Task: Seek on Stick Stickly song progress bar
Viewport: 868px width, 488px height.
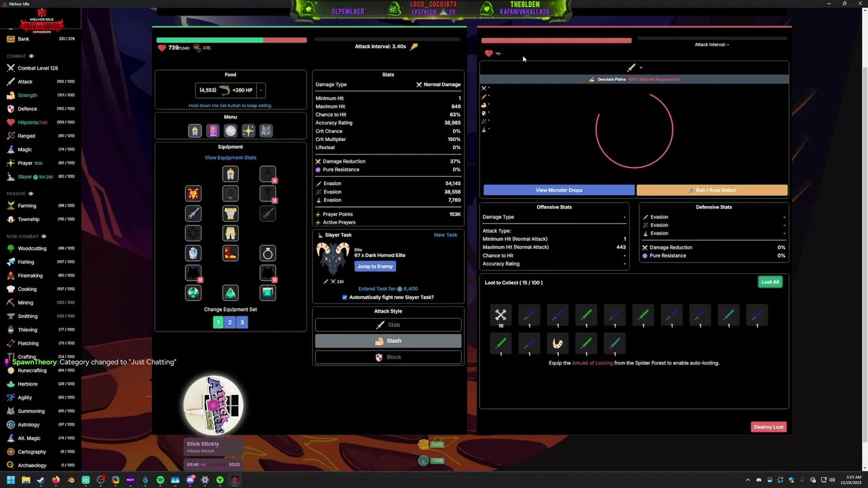Action: (214, 465)
